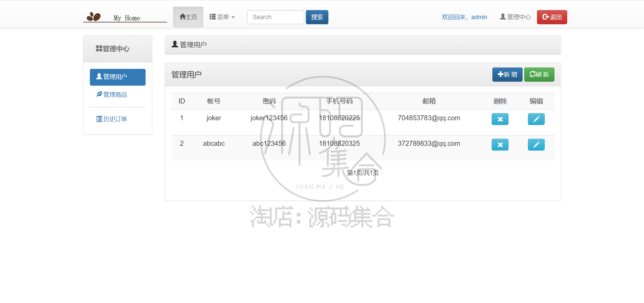This screenshot has height=303, width=644.
Task: Click the 删除 column header
Action: [x=500, y=101]
